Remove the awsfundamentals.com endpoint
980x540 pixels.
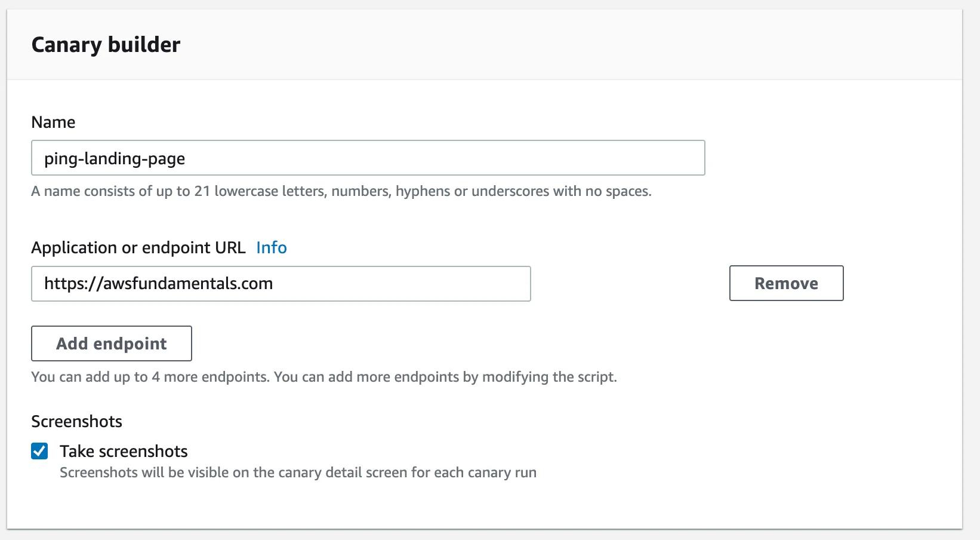(785, 283)
